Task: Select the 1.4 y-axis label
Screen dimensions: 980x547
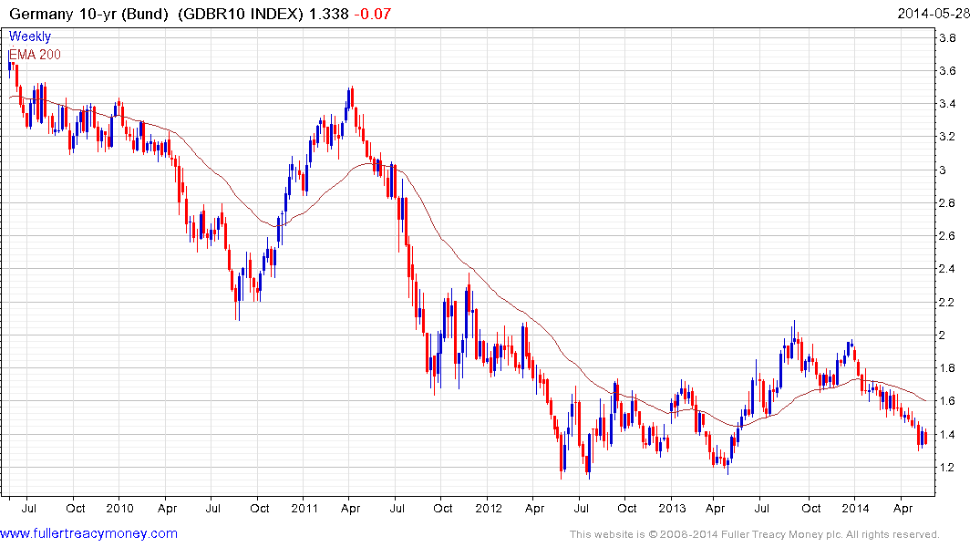Action: click(947, 435)
